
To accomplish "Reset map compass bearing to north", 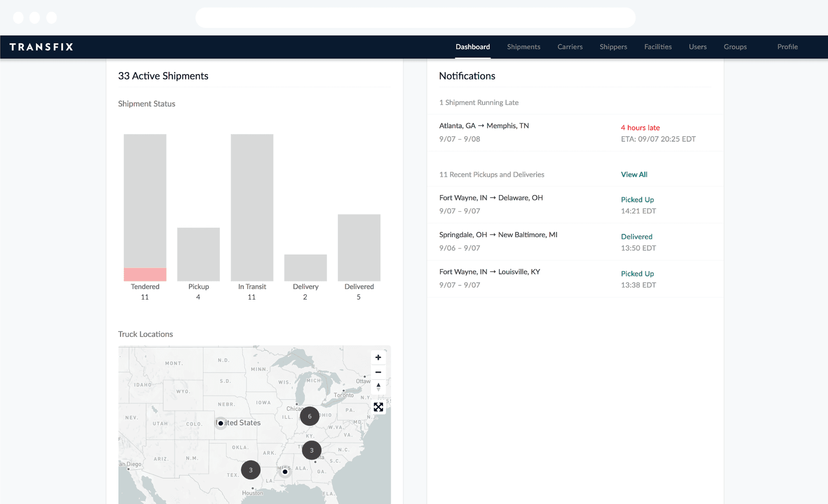I will tap(378, 387).
